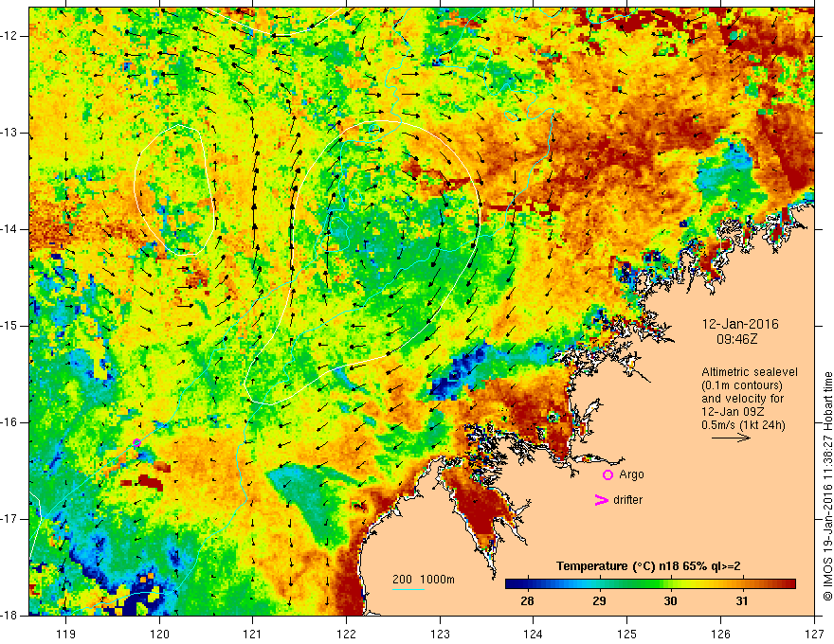Click the 'Argo' legend label
834x644 pixels.
click(x=631, y=474)
